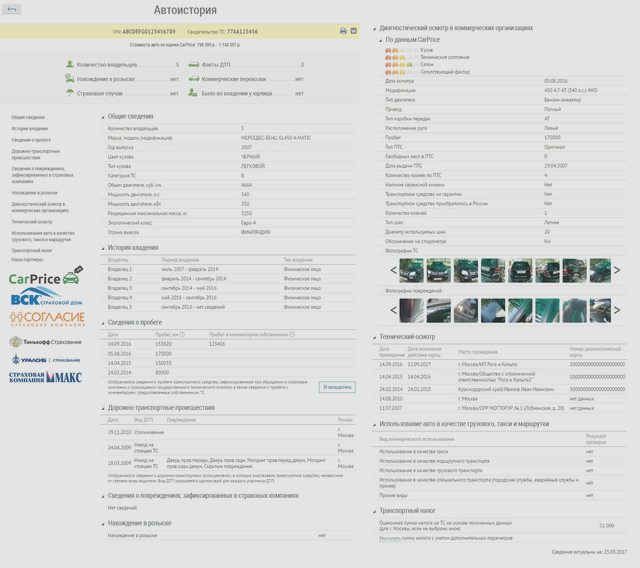Open Общие сведения in the left sidebar
This screenshot has width=640, height=568.
point(28,118)
